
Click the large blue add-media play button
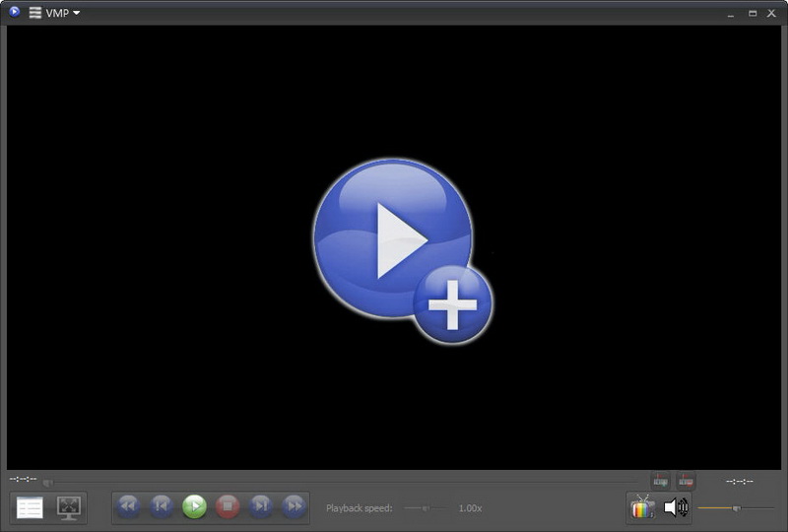pos(403,251)
